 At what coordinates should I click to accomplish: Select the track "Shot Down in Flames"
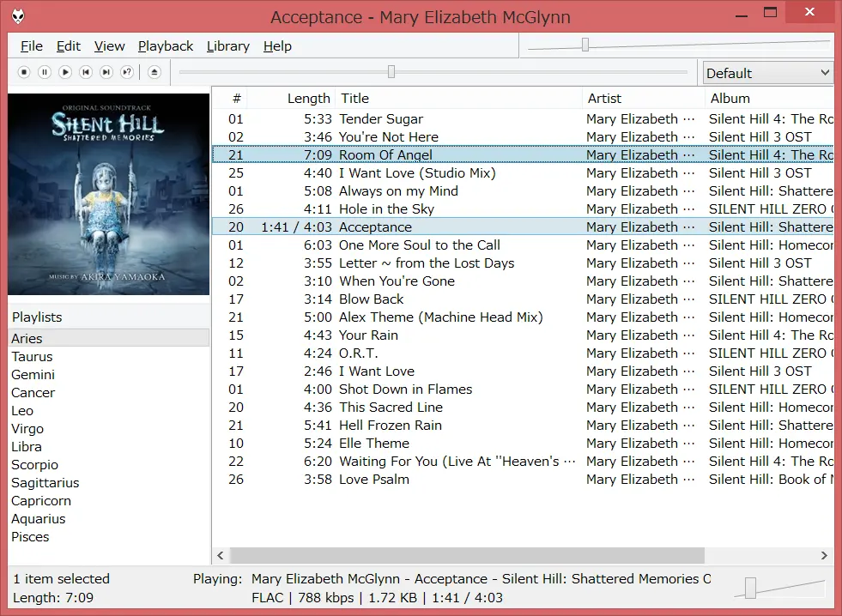[523, 389]
